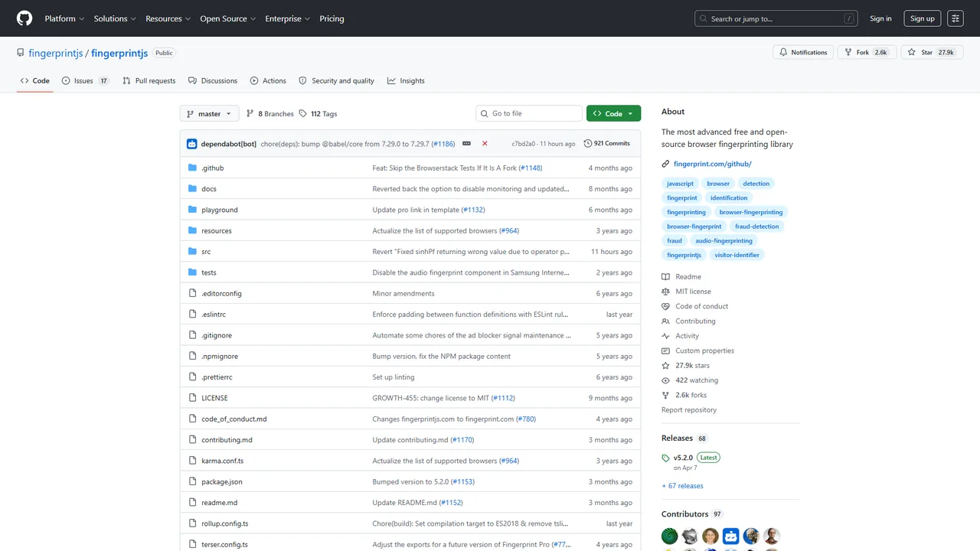Open the master branch selector
The height and width of the screenshot is (551, 980).
tap(210, 113)
